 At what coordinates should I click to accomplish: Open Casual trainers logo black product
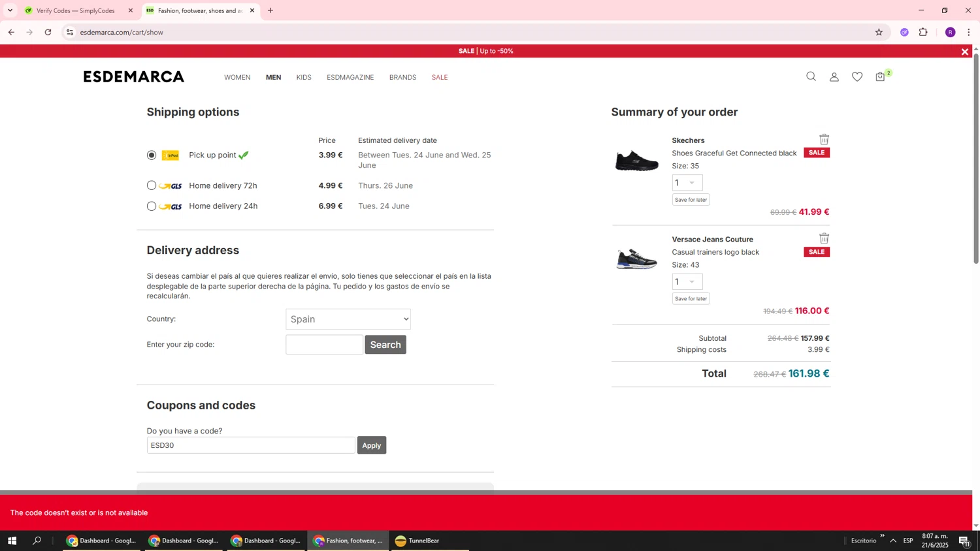715,252
